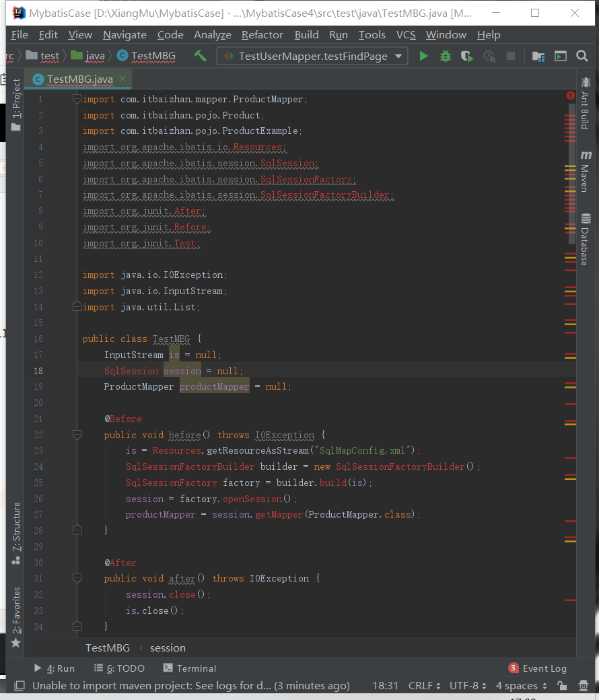Screen dimensions: 599x700
Task: Open the Code menu
Action: coord(170,35)
